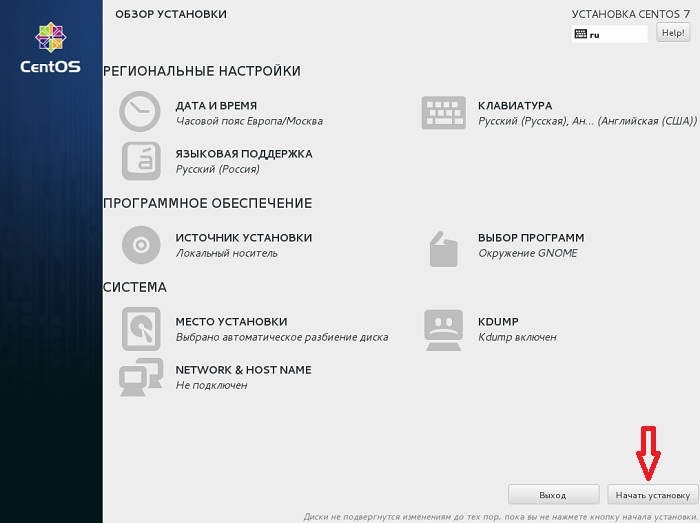This screenshot has height=523, width=700.
Task: Click the ОБЗОР УСТАНОВКИ title
Action: 171,14
